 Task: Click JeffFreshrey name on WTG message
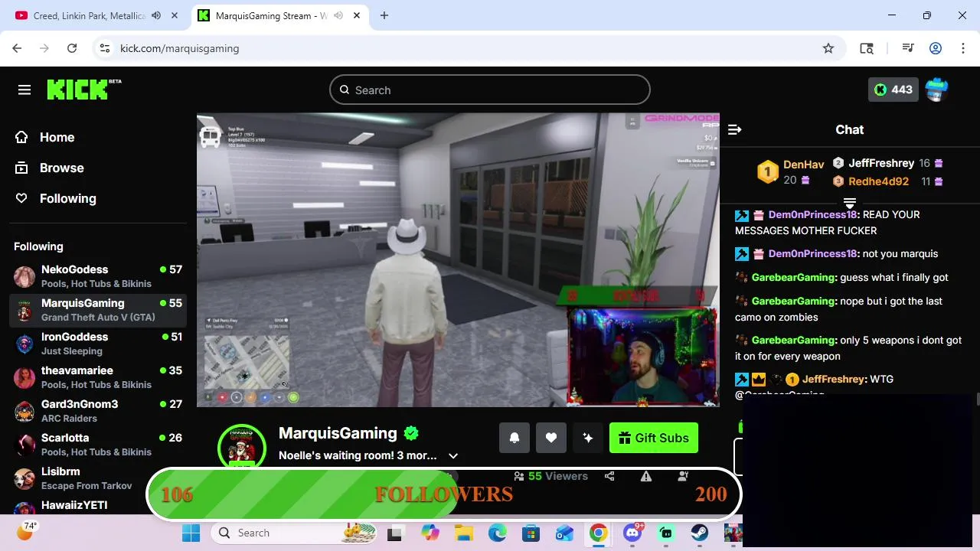pos(834,379)
